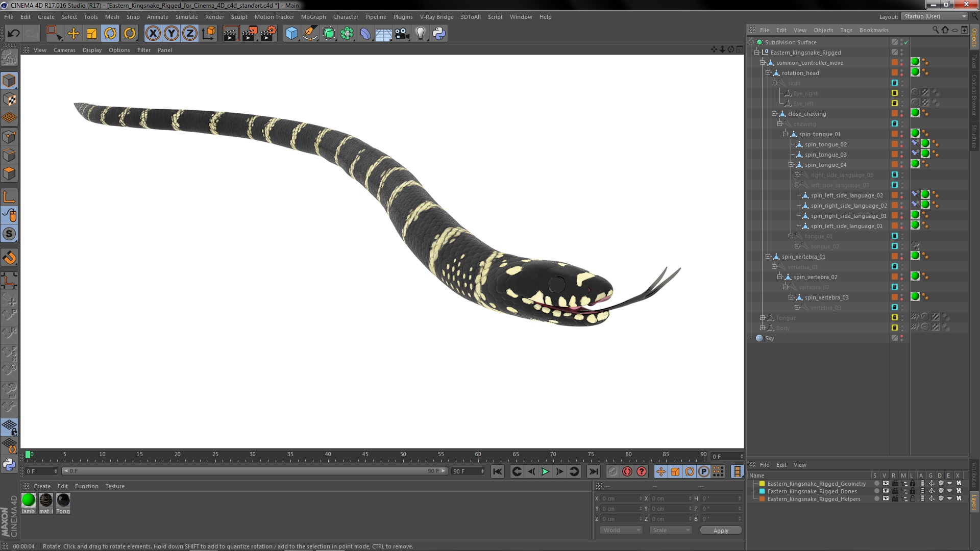Select the Scale tool icon
Viewport: 980px width, 551px height.
tap(92, 34)
